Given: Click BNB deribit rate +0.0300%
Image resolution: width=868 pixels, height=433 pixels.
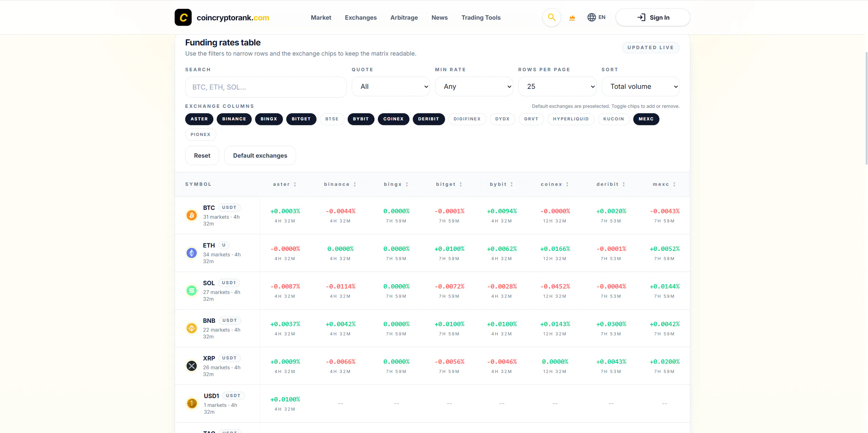Looking at the screenshot, I should point(611,324).
